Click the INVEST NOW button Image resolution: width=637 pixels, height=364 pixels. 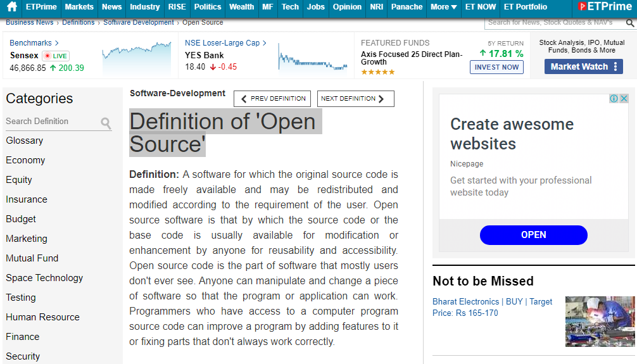coord(496,67)
